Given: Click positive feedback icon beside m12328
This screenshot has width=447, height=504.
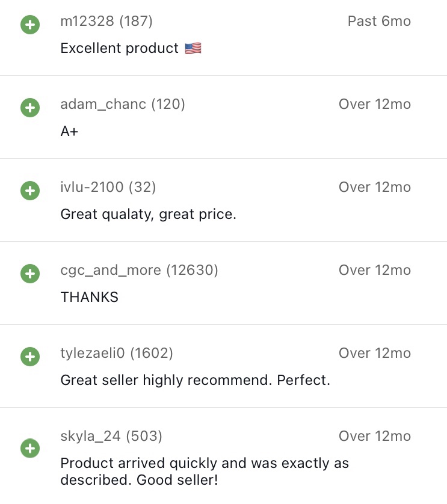Looking at the screenshot, I should [x=29, y=25].
